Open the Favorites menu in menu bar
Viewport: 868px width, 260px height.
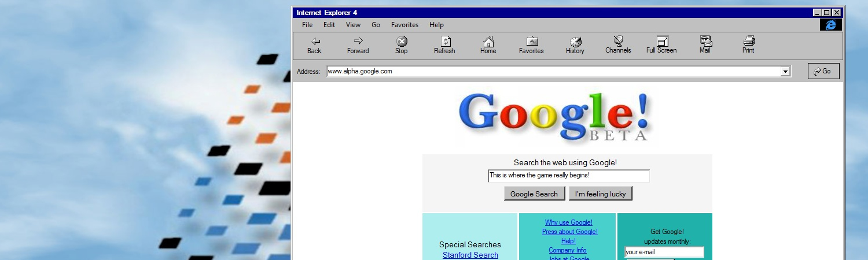404,25
